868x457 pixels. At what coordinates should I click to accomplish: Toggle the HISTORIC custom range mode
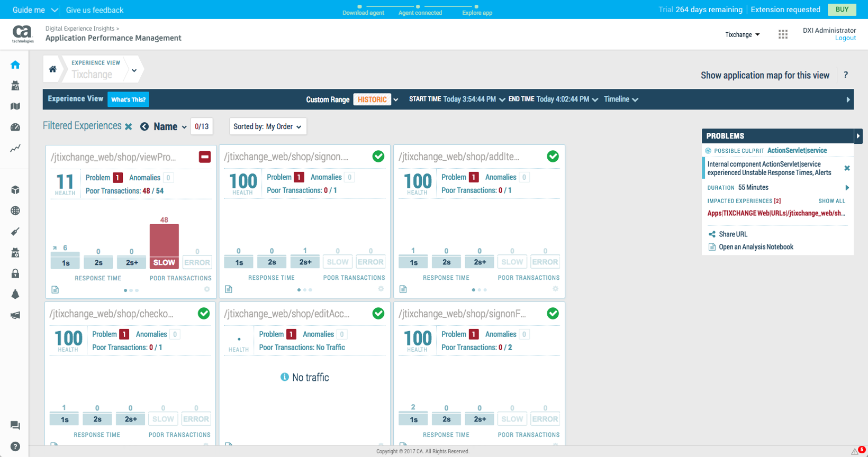tap(372, 99)
